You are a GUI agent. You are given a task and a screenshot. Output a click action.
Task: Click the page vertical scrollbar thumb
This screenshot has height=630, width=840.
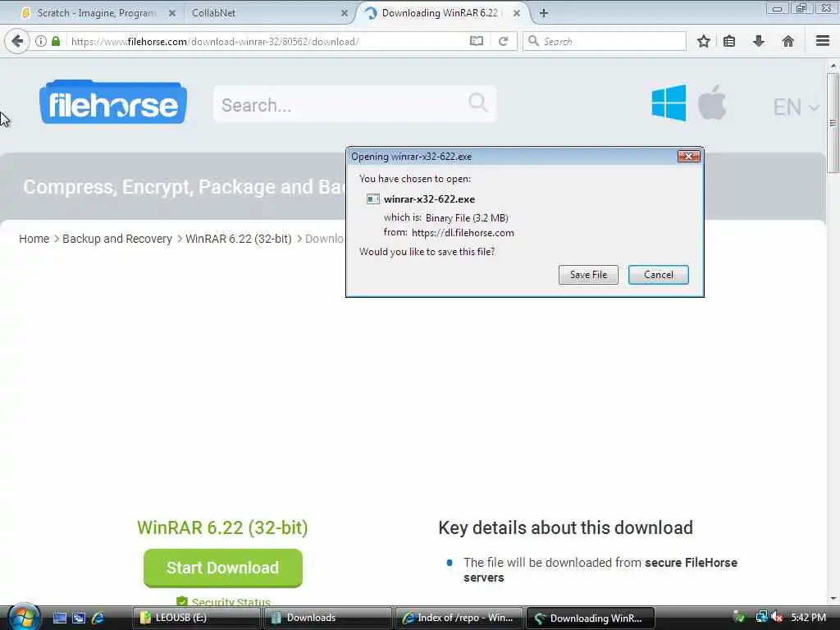833,123
